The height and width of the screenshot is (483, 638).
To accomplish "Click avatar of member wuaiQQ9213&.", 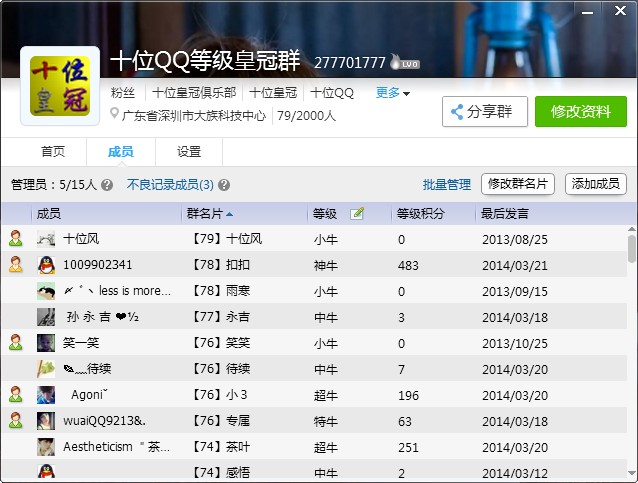I will pyautogui.click(x=46, y=421).
